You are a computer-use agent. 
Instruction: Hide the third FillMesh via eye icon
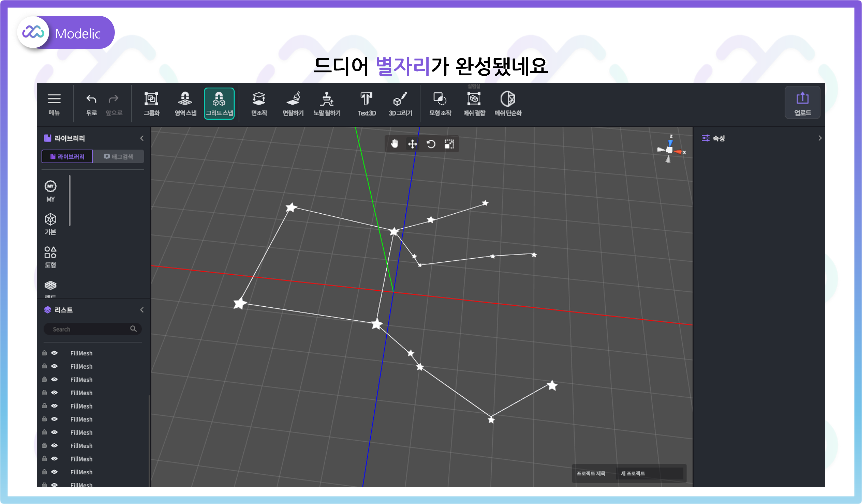[x=54, y=379]
